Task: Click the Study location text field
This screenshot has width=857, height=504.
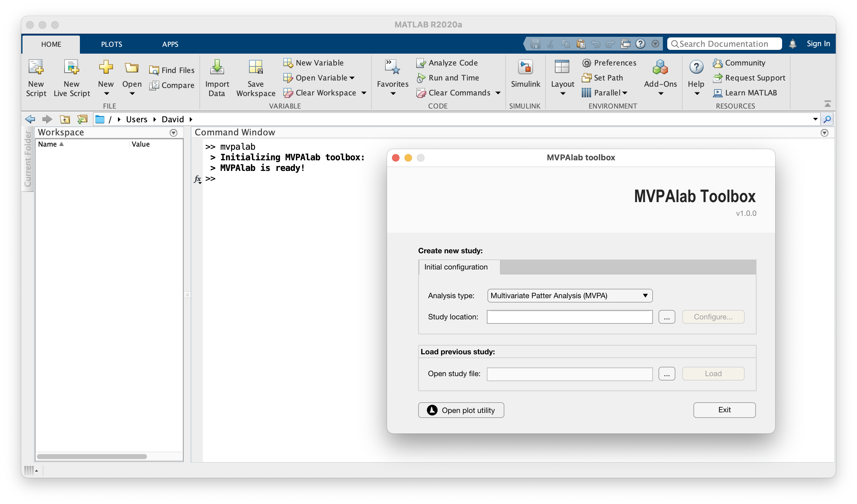Action: [569, 317]
